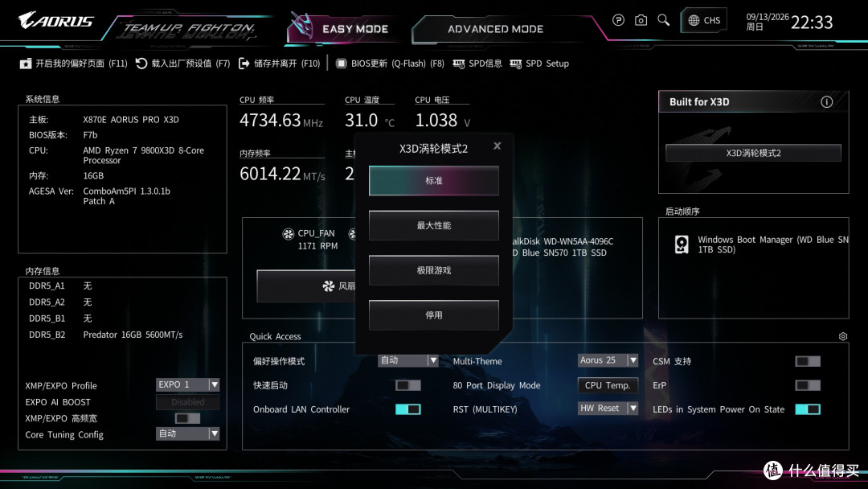Click AMD Ryzen 7 9800X3D CPU text
The height and width of the screenshot is (489, 868).
click(x=143, y=155)
